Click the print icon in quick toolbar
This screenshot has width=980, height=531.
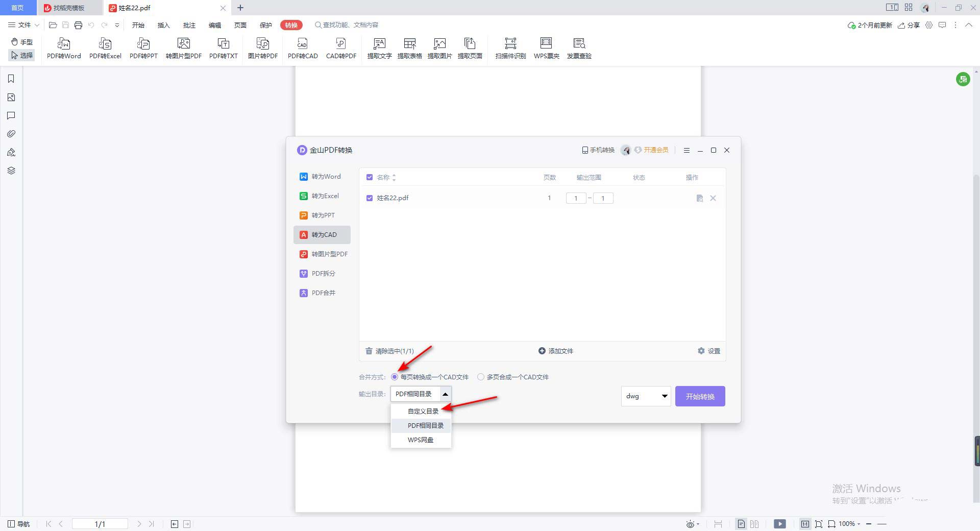78,25
